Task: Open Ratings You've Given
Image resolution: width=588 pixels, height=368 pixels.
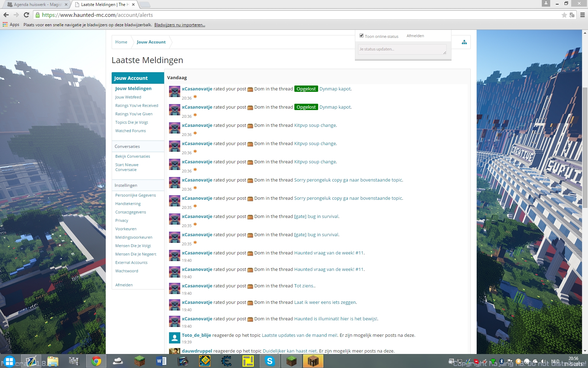Action: [134, 114]
